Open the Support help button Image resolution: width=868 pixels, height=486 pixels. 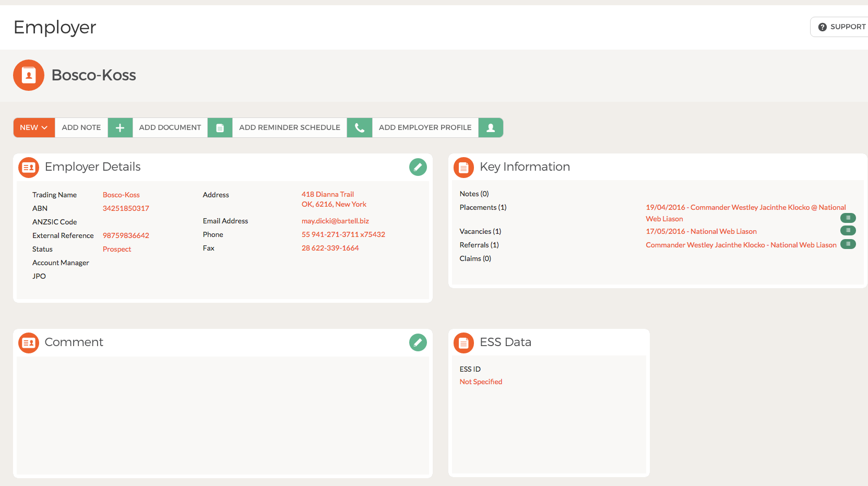pos(841,27)
